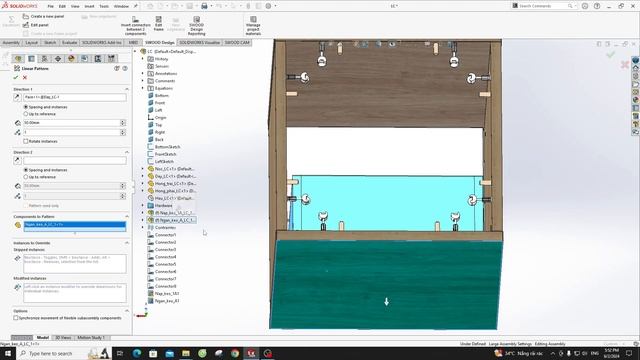Viewport: 640px width, 360px height.
Task: Click Insert connection between 2 components
Action: pos(136,25)
